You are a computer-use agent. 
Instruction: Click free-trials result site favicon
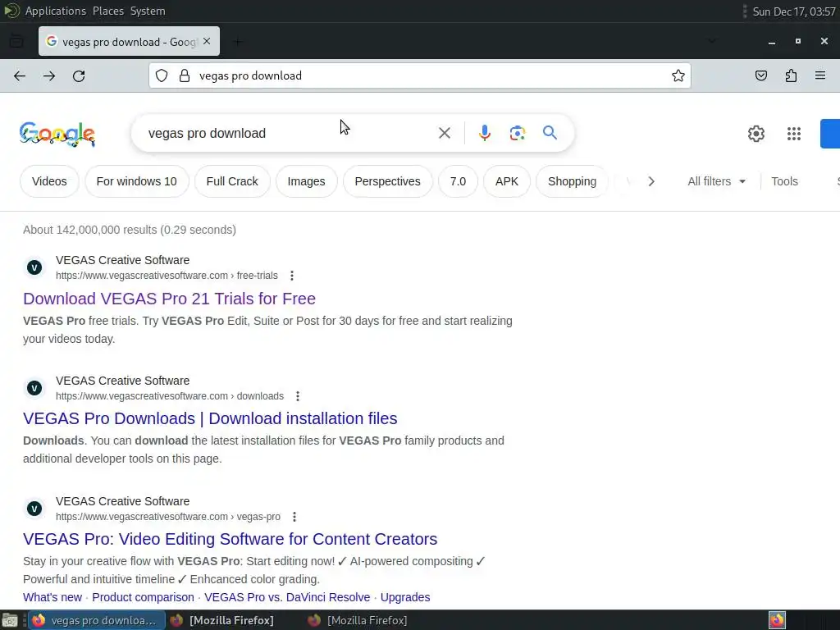[x=34, y=267]
